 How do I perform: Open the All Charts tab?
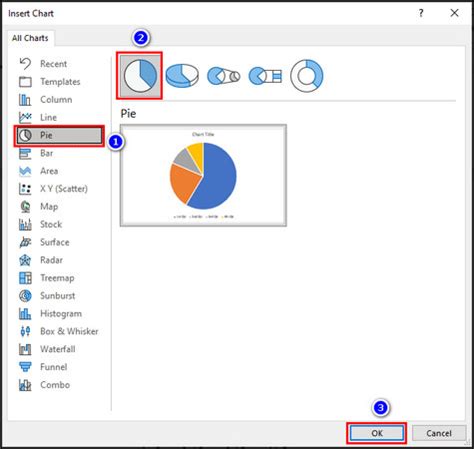pyautogui.click(x=30, y=38)
